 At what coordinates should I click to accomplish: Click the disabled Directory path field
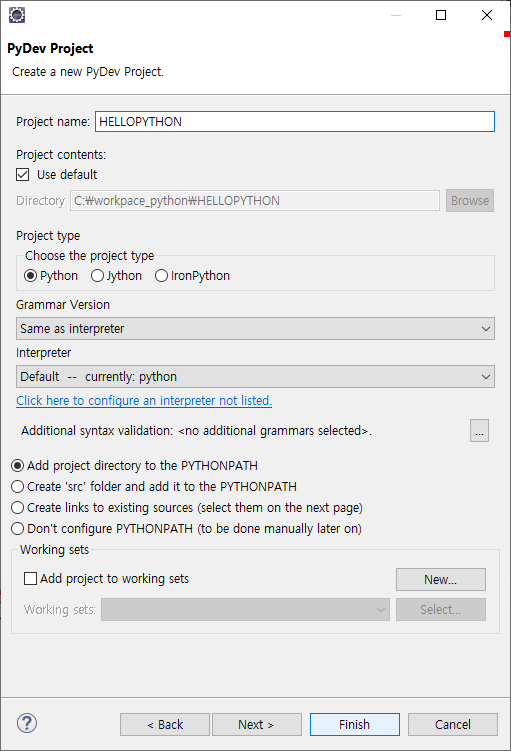click(255, 201)
